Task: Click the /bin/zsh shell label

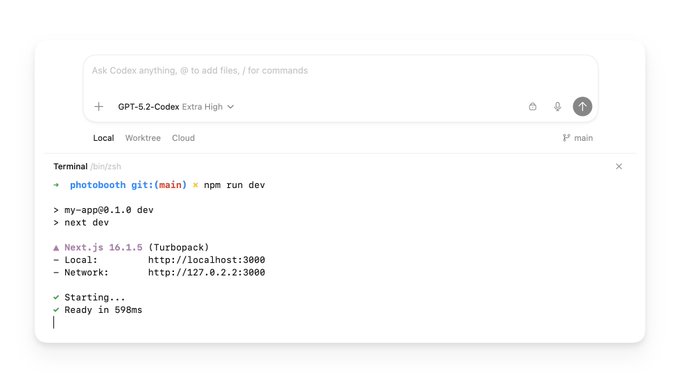Action: [x=106, y=167]
